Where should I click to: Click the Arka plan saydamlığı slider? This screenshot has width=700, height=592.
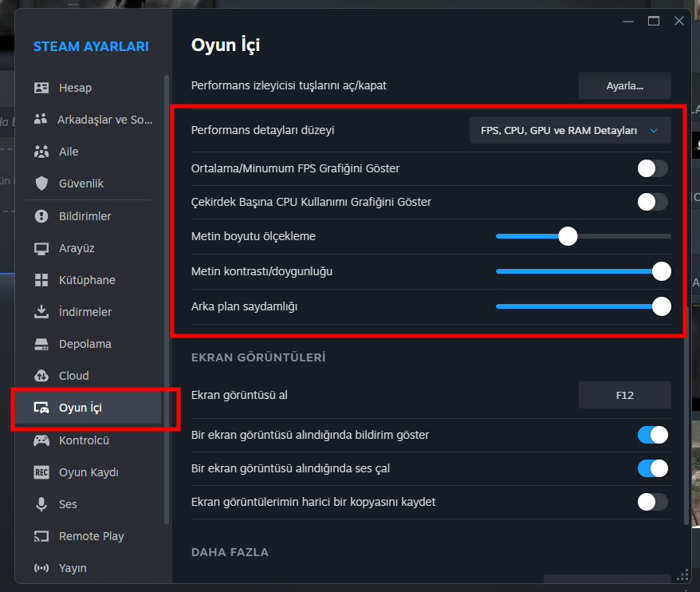[x=583, y=306]
